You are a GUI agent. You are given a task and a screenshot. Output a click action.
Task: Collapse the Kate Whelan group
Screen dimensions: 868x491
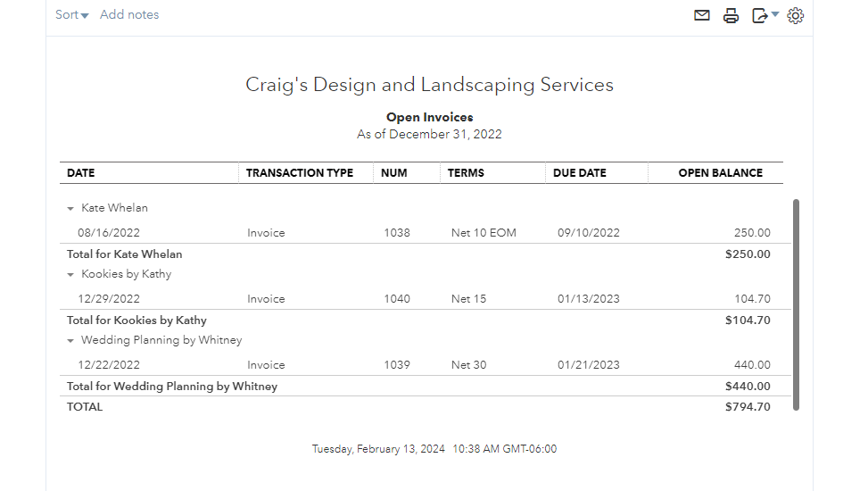70,208
